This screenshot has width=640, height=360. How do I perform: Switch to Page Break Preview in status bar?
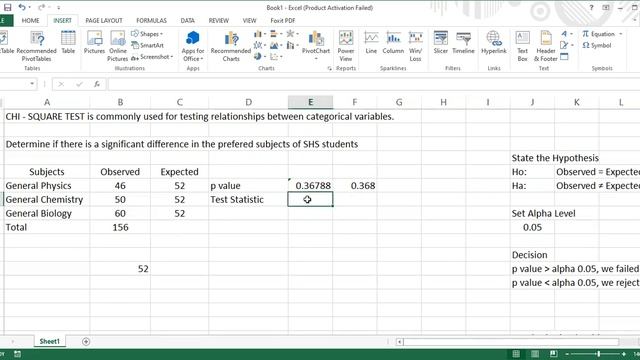click(x=553, y=354)
